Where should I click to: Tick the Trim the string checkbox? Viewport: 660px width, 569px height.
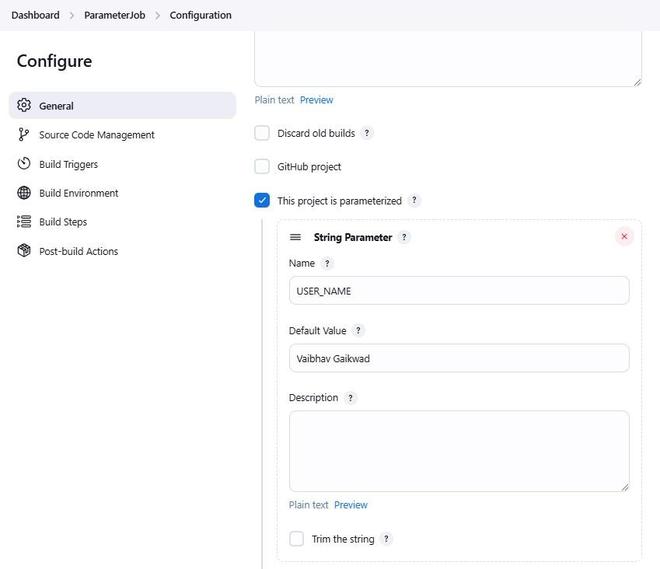pos(296,539)
